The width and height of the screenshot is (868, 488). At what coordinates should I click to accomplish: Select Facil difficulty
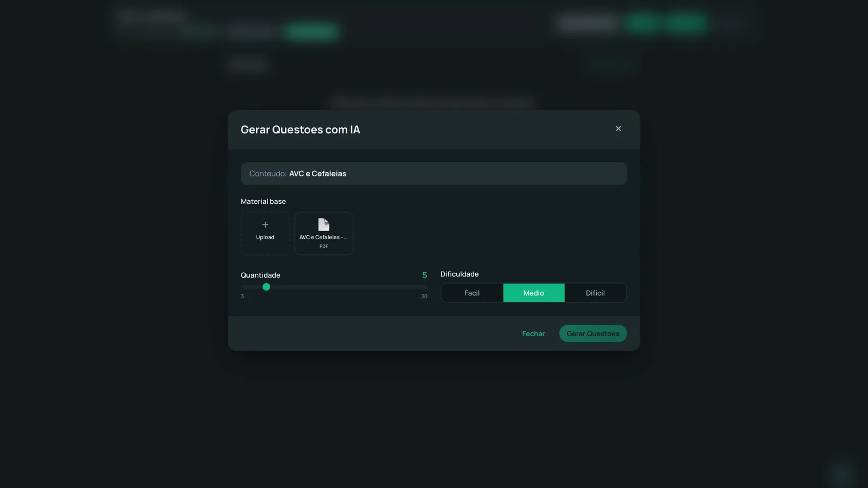point(472,293)
